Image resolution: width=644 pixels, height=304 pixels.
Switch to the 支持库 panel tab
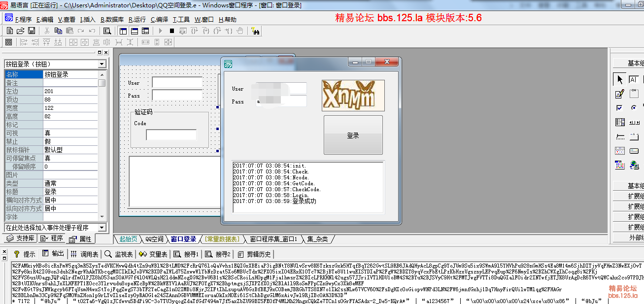point(21,238)
